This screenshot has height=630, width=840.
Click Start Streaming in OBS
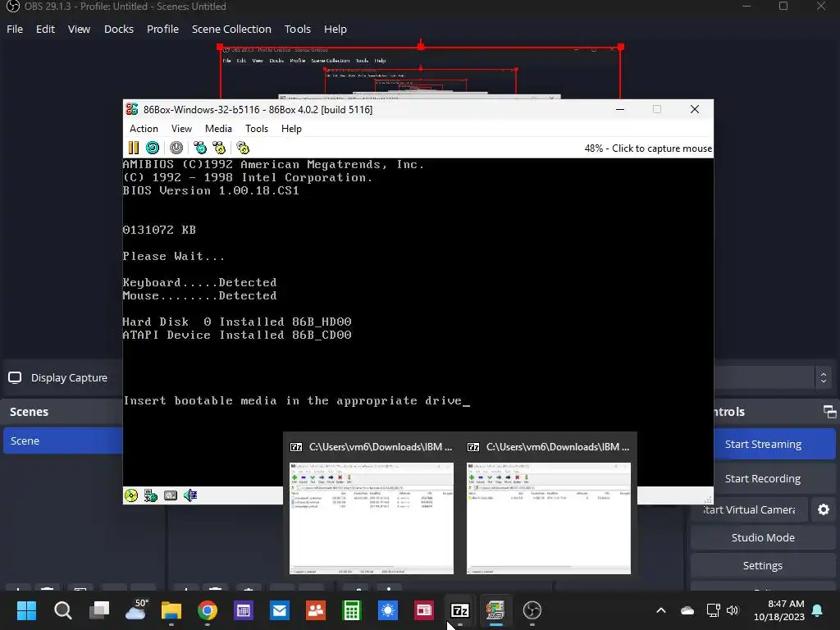[774, 444]
